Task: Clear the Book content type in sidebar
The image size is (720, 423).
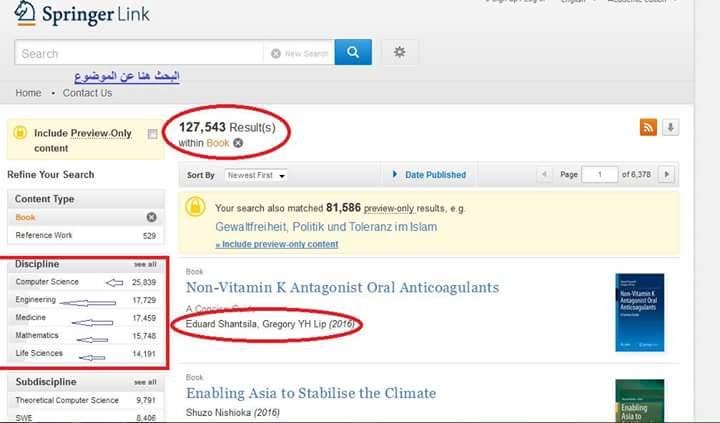Action: (x=151, y=217)
